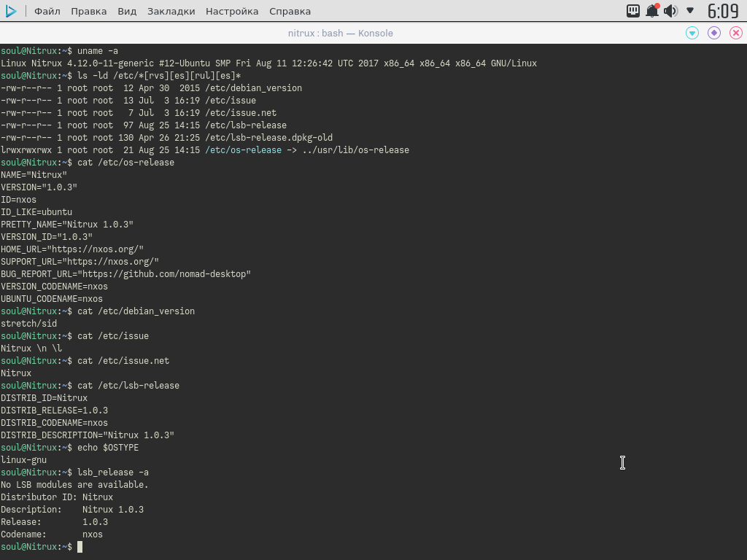Click the ID_LIKE=ubuntu line

[36, 212]
